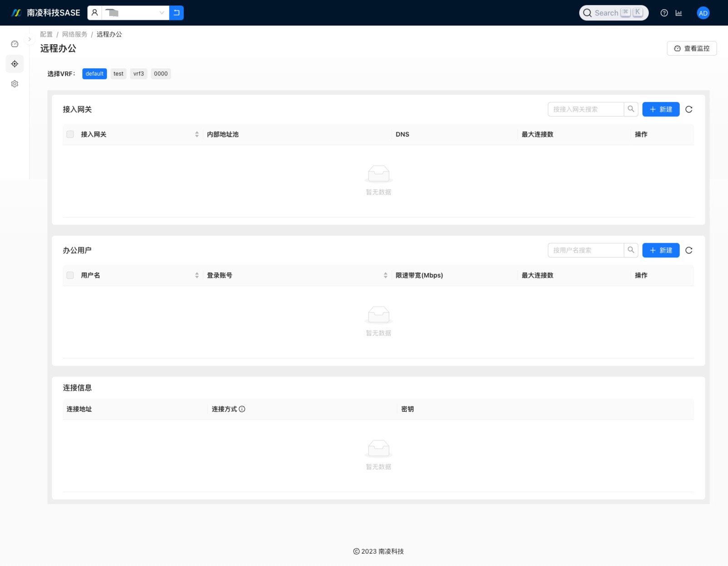Expand the left sidebar with chevron
Viewport: 728px width, 566px height.
pyautogui.click(x=30, y=39)
